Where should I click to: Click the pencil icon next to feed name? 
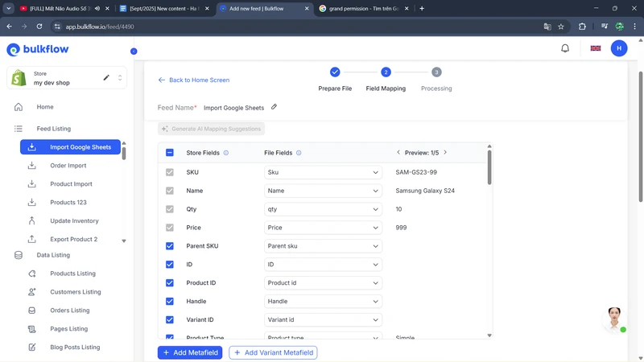coord(274,107)
